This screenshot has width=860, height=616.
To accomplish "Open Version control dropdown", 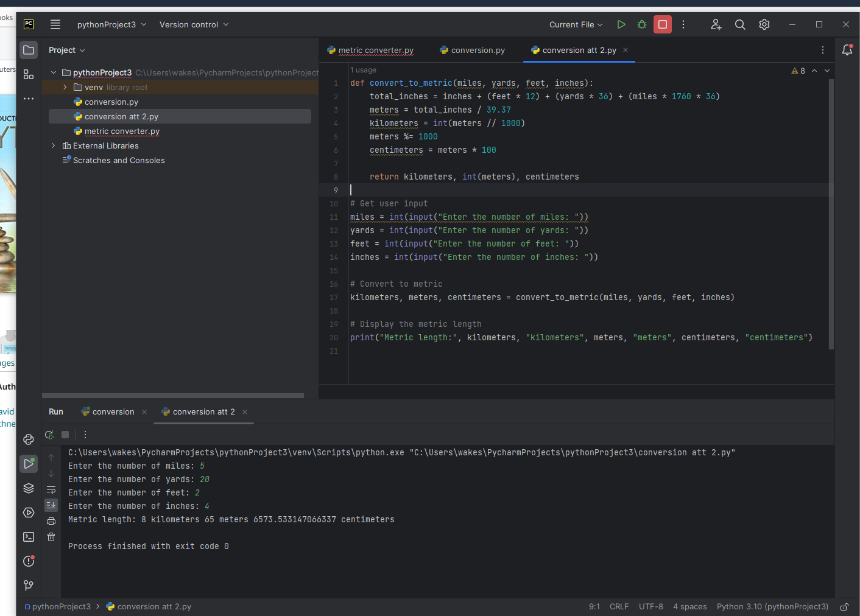I will (x=194, y=24).
